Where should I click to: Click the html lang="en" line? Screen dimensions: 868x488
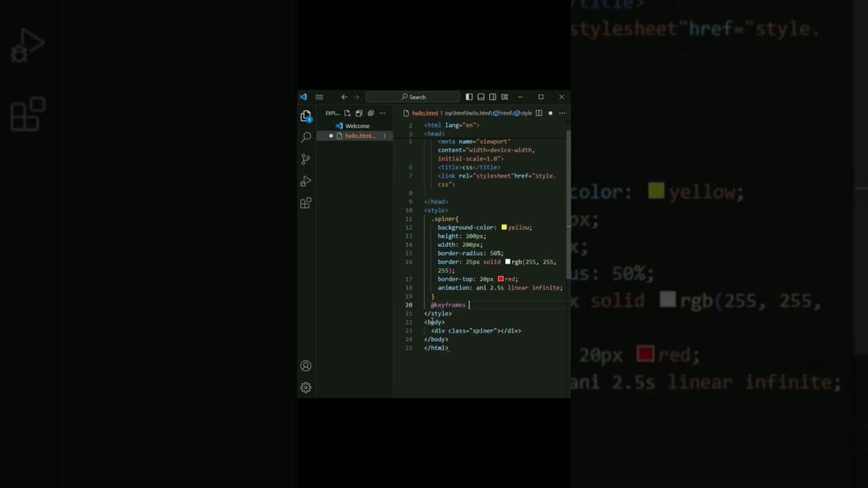(x=452, y=125)
